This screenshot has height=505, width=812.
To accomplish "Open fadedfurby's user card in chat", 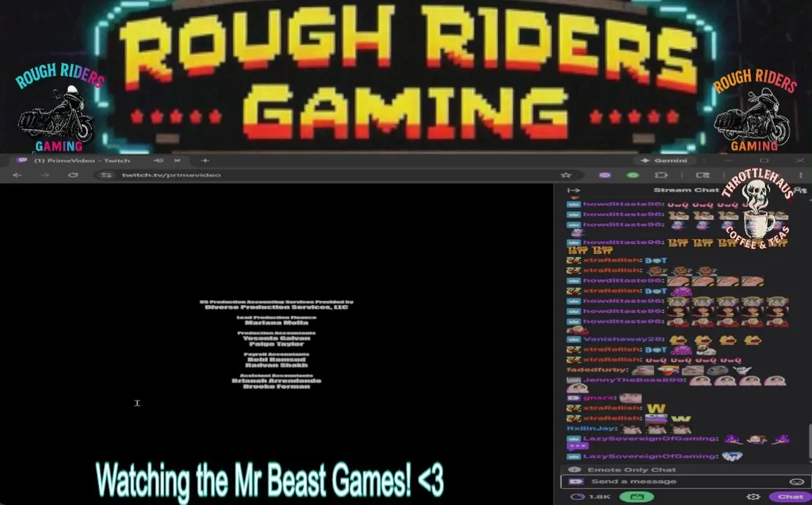I will (597, 370).
